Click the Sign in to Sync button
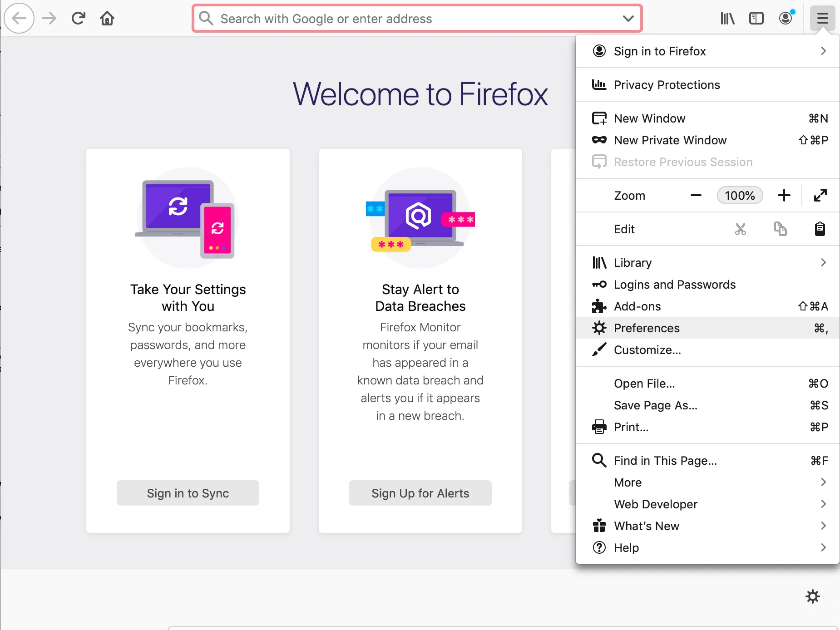The height and width of the screenshot is (630, 840). [x=188, y=493]
